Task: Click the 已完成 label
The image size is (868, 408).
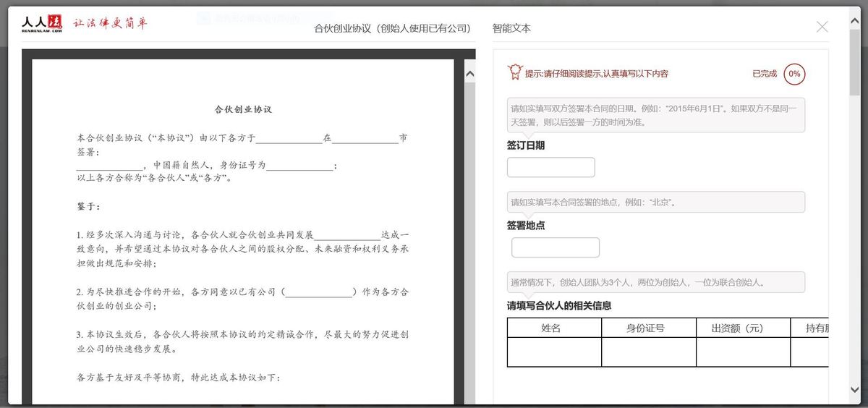Action: point(764,74)
